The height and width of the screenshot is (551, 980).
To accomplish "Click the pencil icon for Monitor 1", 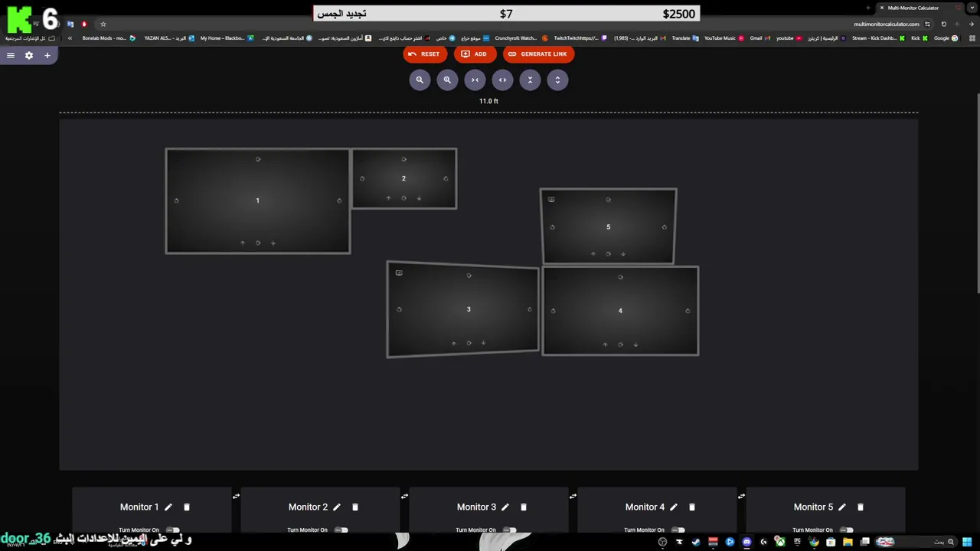I will [168, 507].
